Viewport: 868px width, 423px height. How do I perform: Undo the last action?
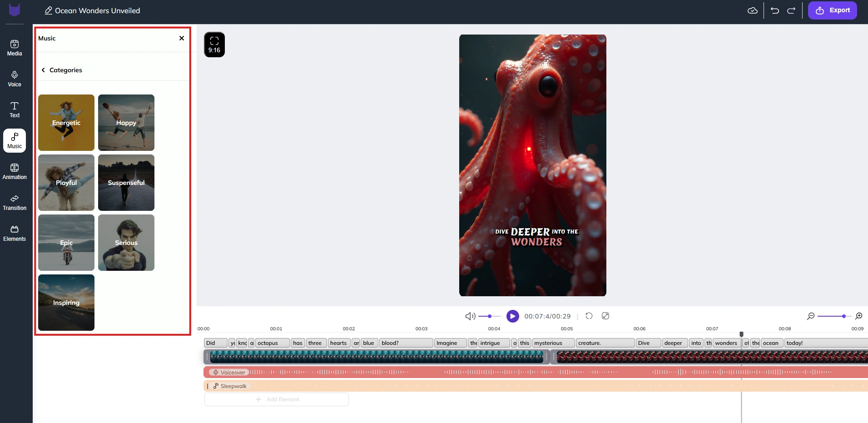tap(775, 10)
